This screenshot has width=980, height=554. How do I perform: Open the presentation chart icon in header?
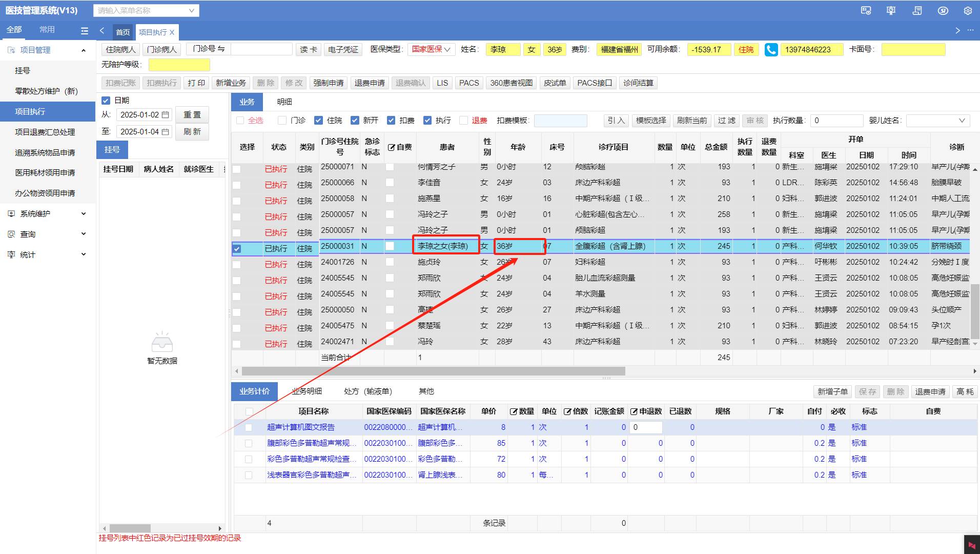(x=891, y=11)
